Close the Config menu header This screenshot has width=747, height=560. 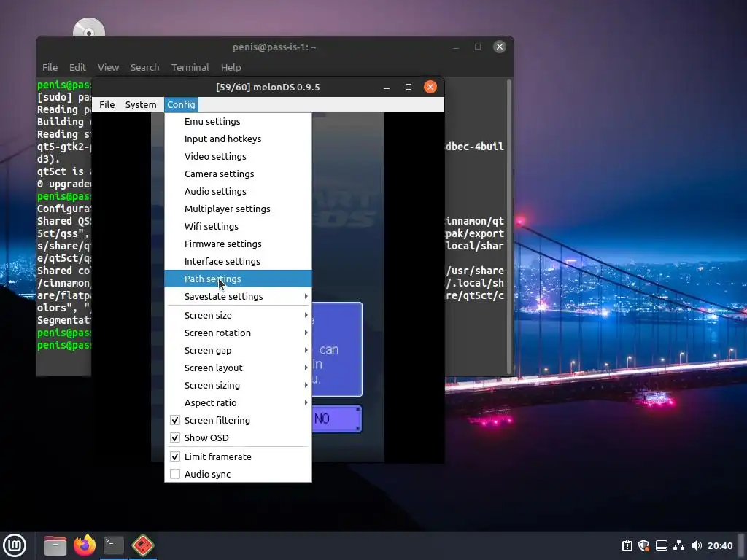[x=181, y=104]
